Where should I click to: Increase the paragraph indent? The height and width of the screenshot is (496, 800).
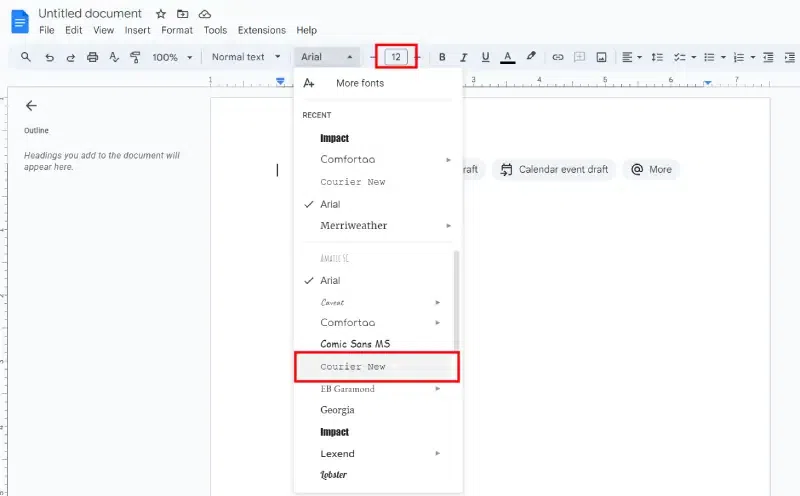point(790,57)
